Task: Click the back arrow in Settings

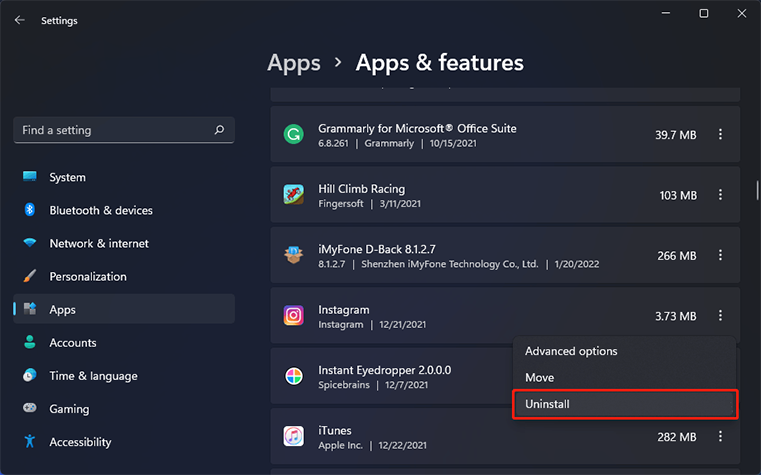Action: [x=19, y=20]
